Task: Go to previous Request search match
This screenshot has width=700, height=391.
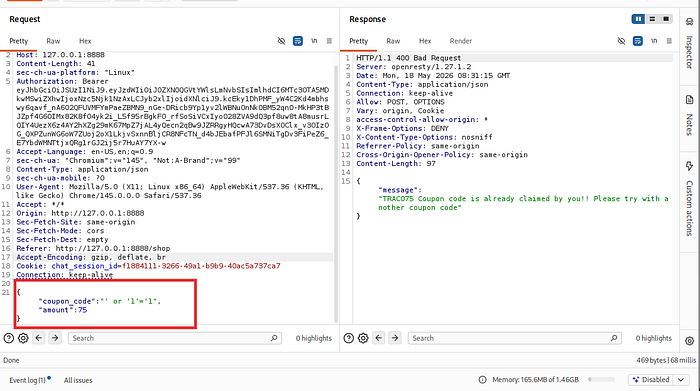Action: coord(39,338)
